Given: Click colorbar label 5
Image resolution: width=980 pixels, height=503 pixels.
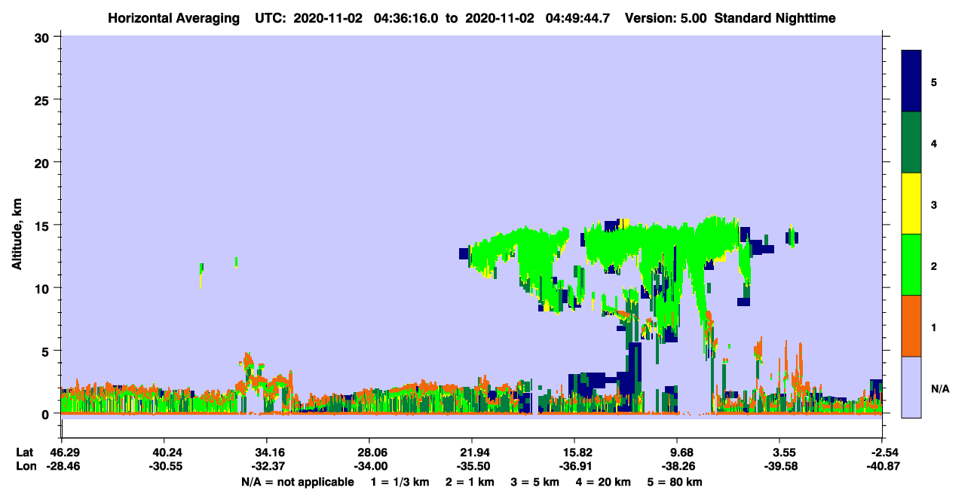Looking at the screenshot, I should click(x=934, y=81).
